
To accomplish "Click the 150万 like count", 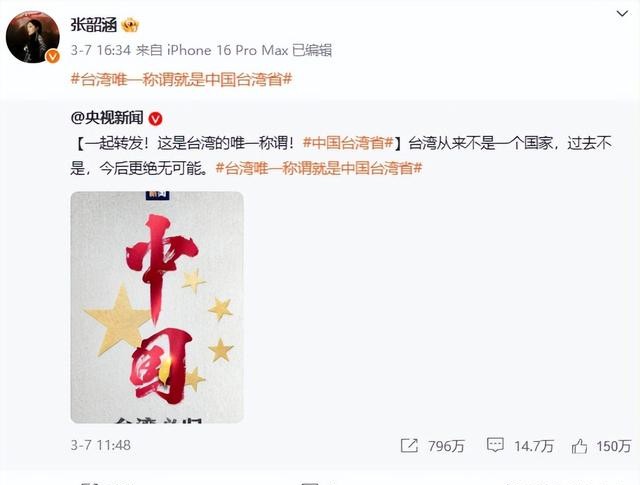I will (614, 446).
